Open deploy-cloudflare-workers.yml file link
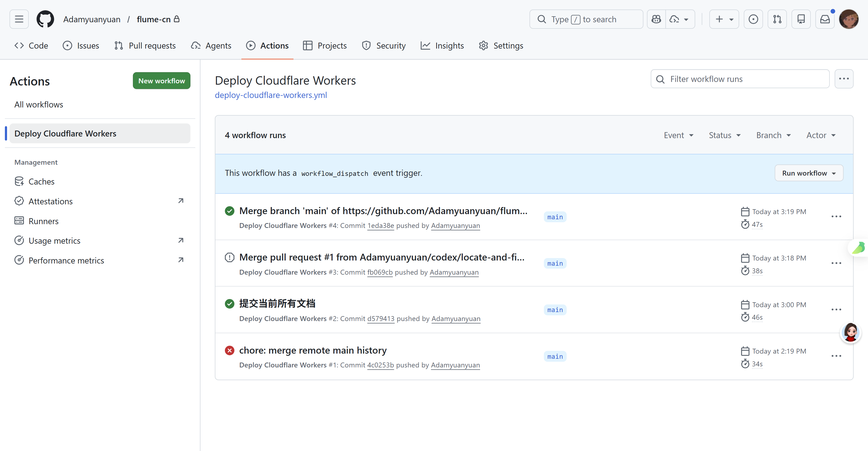This screenshot has height=451, width=868. pyautogui.click(x=271, y=95)
